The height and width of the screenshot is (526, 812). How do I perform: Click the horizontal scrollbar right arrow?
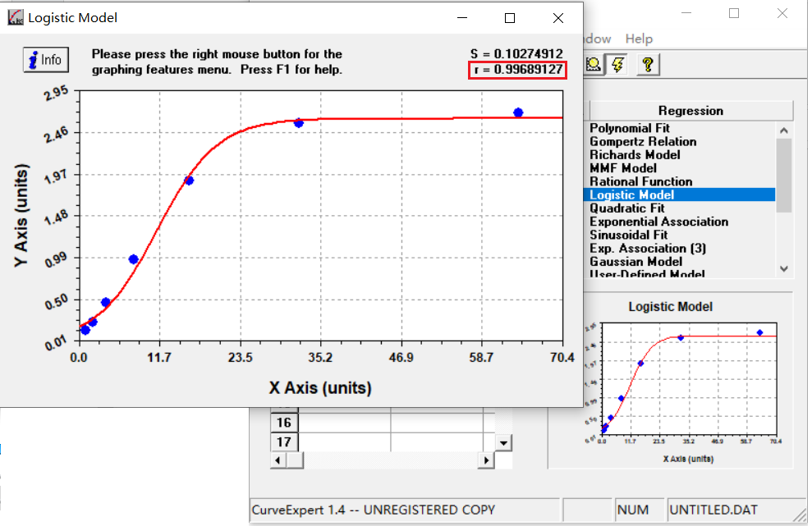pyautogui.click(x=486, y=460)
